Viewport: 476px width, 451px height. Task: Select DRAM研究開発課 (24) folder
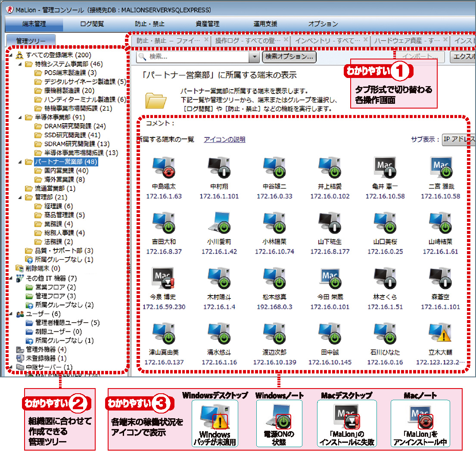(70, 126)
